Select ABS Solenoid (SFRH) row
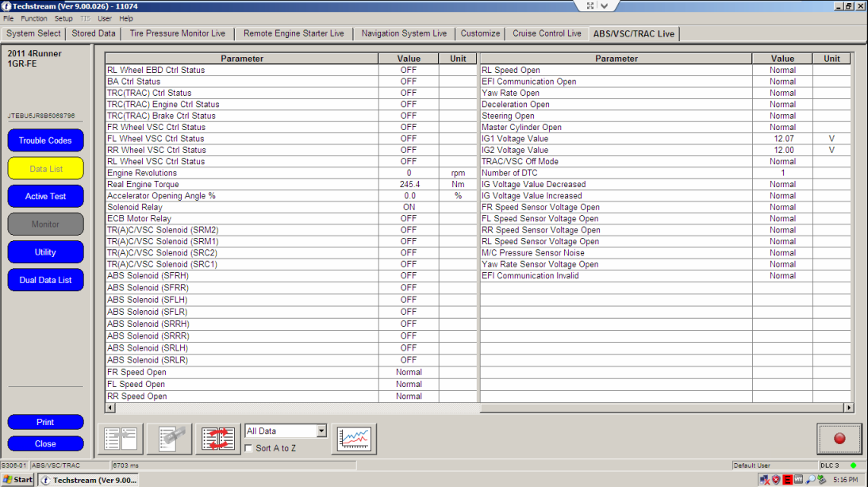 291,275
